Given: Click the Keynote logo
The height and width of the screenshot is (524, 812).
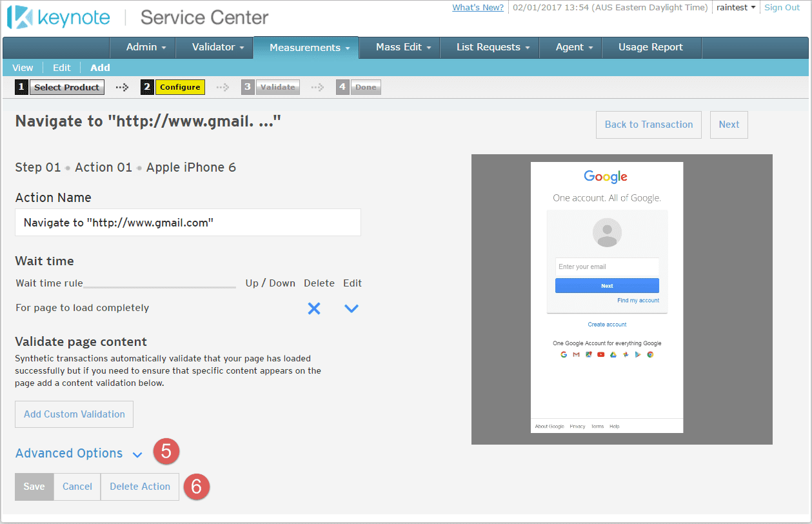Looking at the screenshot, I should tap(59, 17).
